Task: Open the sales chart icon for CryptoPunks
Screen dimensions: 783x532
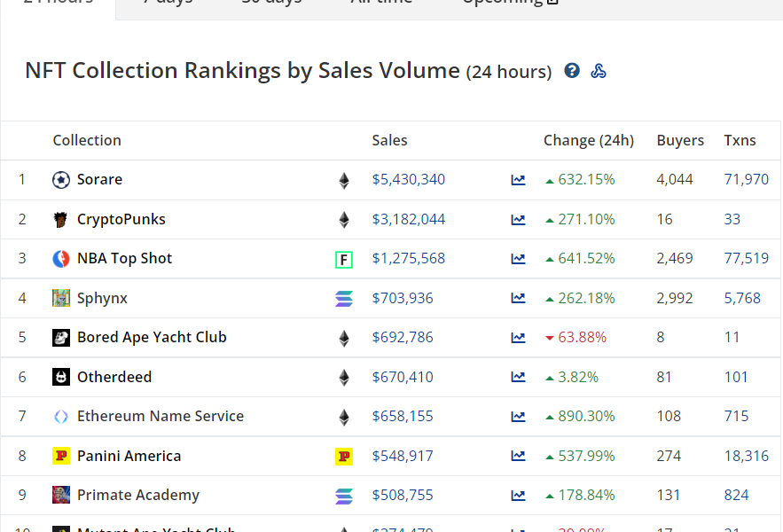Action: 519,219
